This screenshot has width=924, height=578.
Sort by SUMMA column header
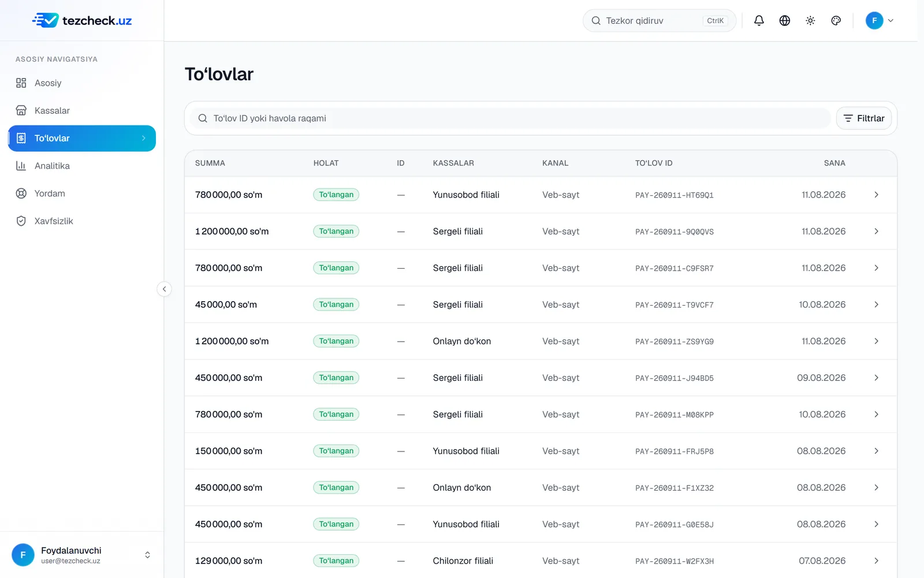210,164
